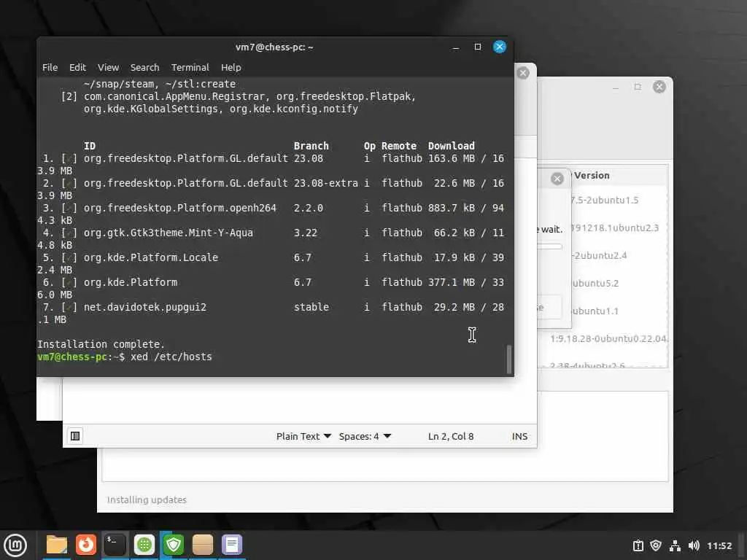
Task: Open Update Manager shield taskbar icon
Action: 174,545
